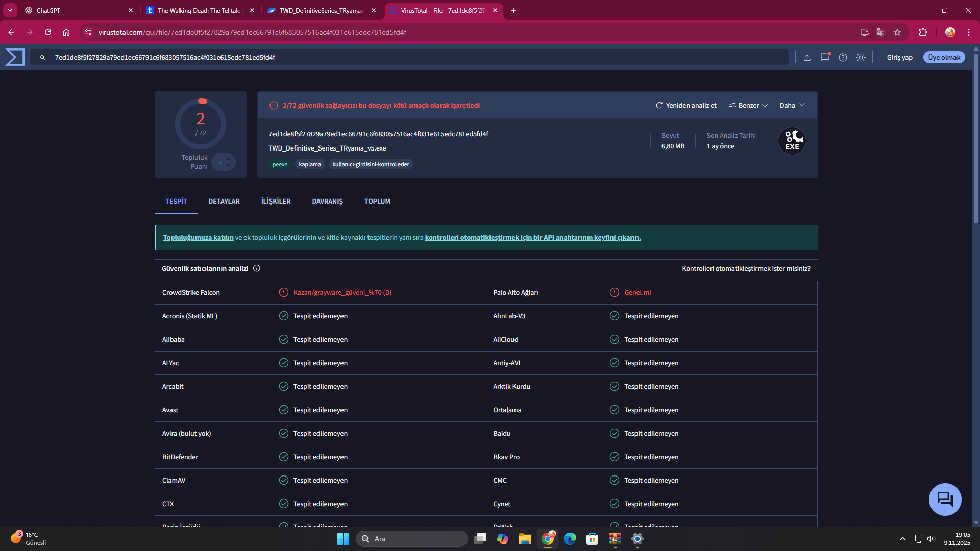980x551 pixels.
Task: Click the Kazan/grayware_güveni_%70 (D) detection
Action: tap(342, 293)
